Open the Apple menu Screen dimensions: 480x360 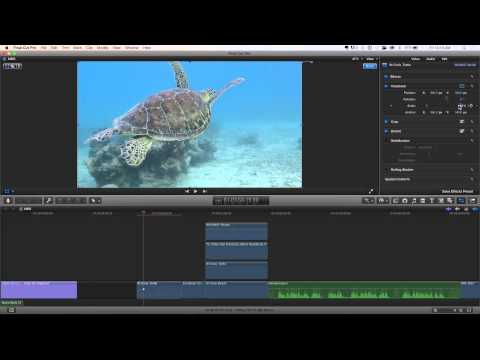(x=6, y=48)
